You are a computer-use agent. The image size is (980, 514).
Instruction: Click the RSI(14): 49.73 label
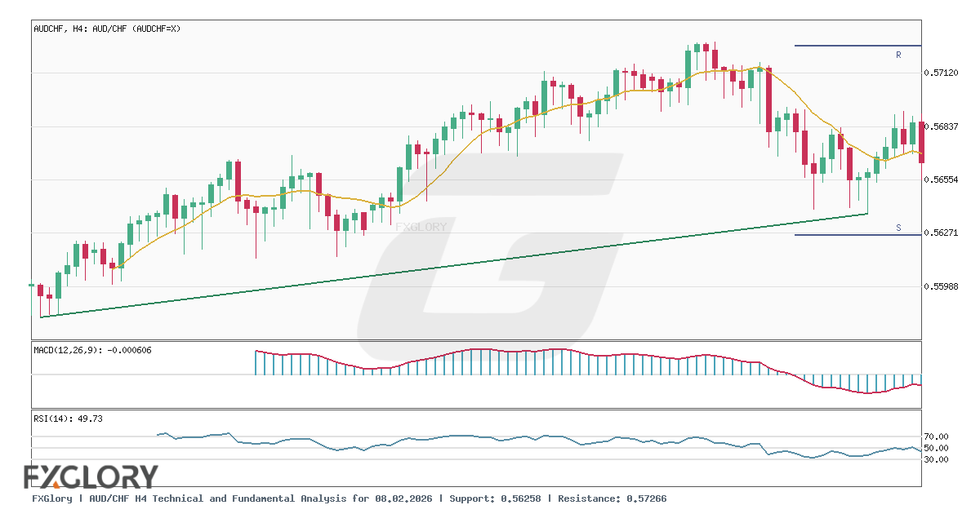coord(68,419)
